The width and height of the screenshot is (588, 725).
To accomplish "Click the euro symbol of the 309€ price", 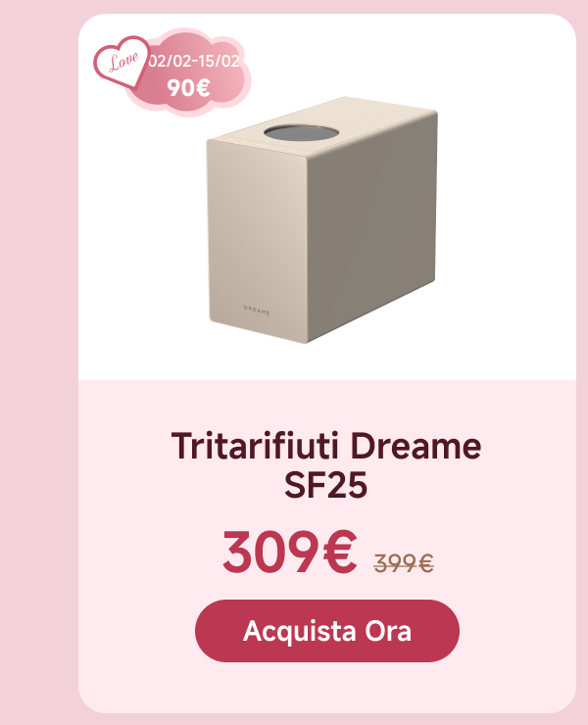I will [338, 554].
